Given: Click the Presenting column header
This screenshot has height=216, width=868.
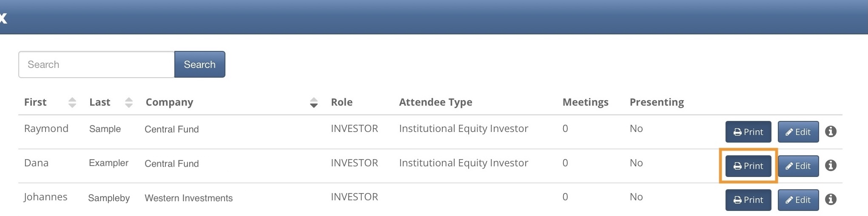Looking at the screenshot, I should point(657,102).
